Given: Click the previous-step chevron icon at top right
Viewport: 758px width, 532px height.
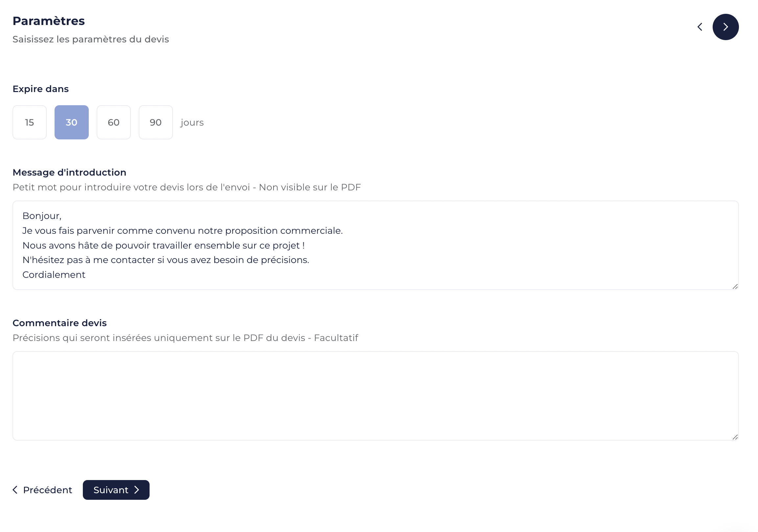Looking at the screenshot, I should 699,27.
